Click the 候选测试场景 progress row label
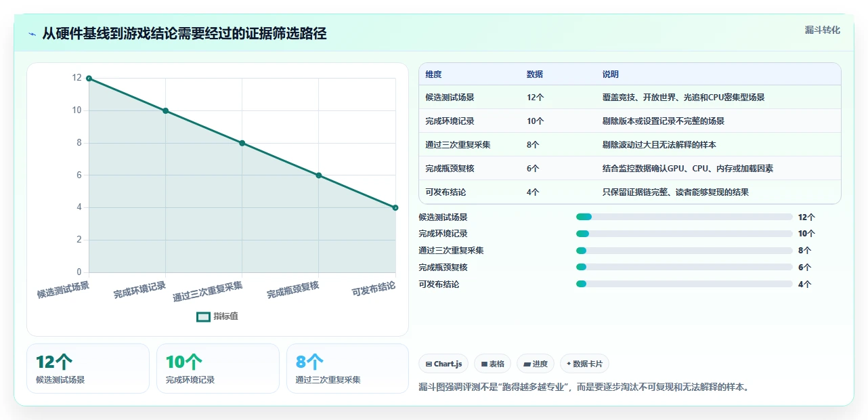The width and height of the screenshot is (868, 420). pyautogui.click(x=443, y=217)
